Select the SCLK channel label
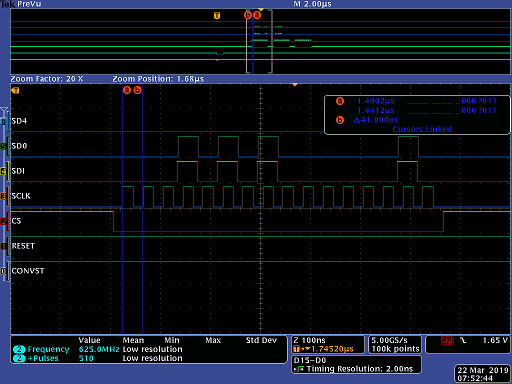 pyautogui.click(x=21, y=196)
